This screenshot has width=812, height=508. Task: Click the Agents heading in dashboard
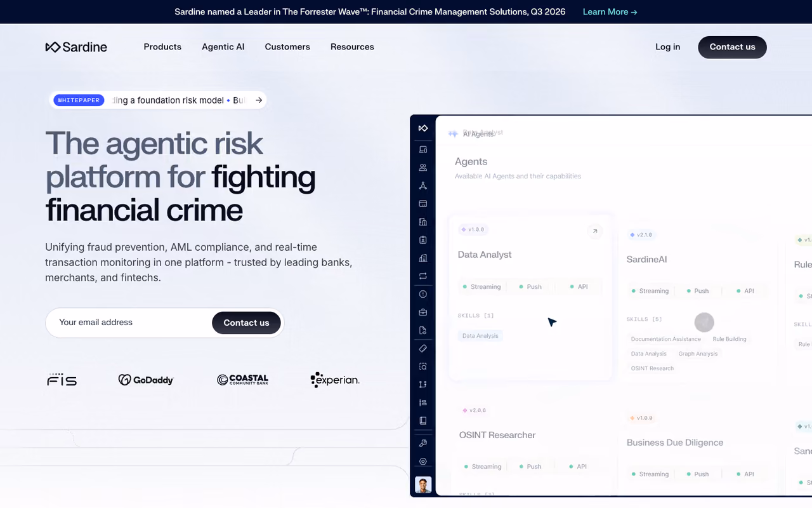click(471, 162)
